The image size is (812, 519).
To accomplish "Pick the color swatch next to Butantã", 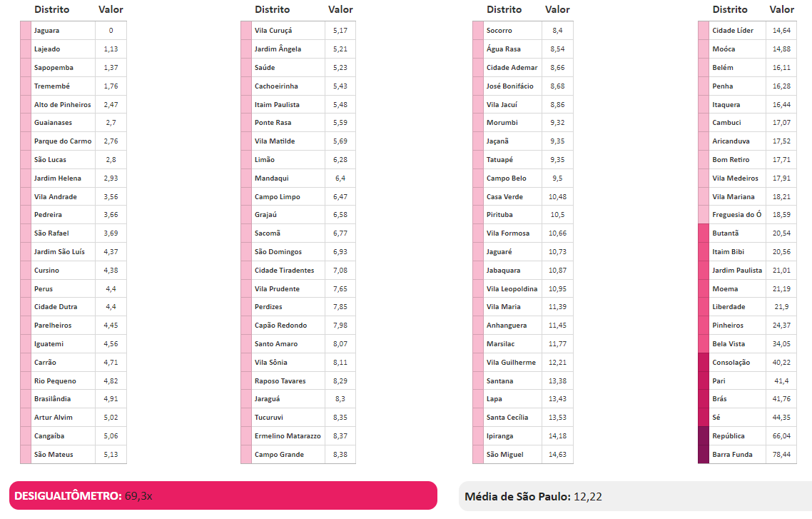I will pyautogui.click(x=703, y=233).
